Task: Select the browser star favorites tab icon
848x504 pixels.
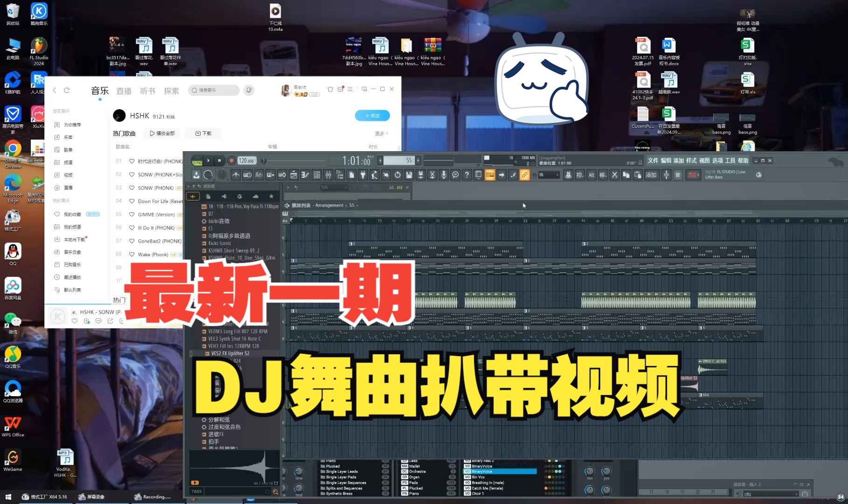Action: [271, 196]
